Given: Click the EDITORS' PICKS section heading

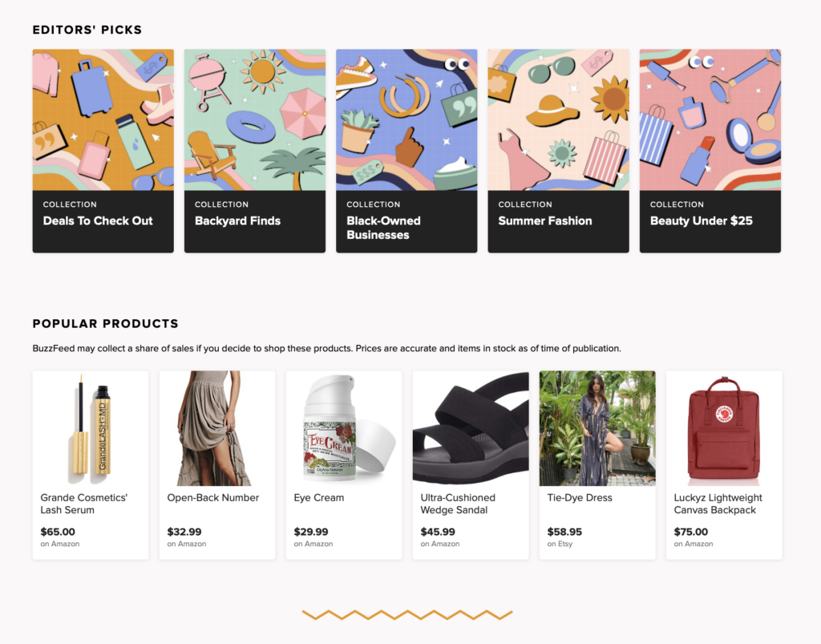Looking at the screenshot, I should [x=87, y=29].
